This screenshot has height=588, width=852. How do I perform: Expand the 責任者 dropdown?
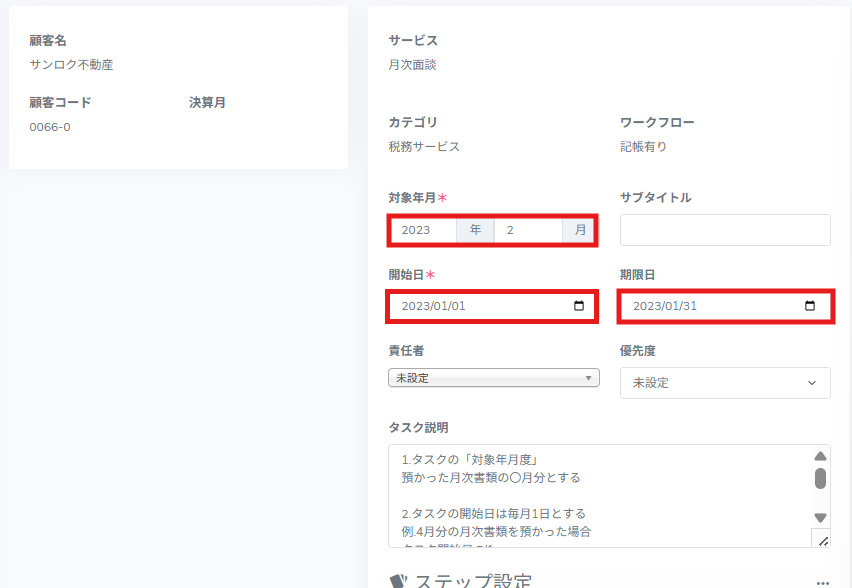[x=493, y=378]
